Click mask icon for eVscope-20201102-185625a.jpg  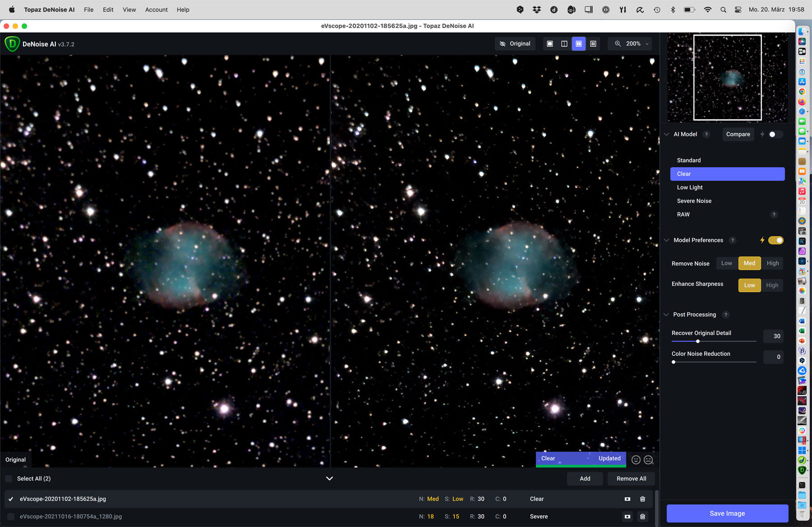[627, 499]
